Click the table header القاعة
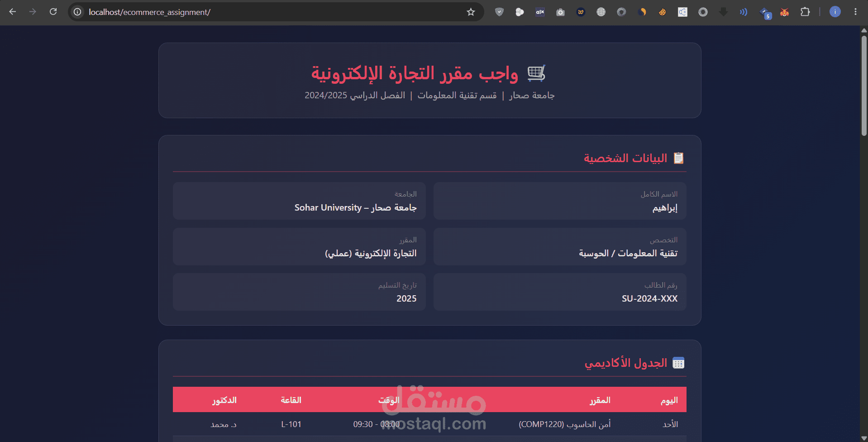Screen dimensions: 868x442 (x=291, y=400)
